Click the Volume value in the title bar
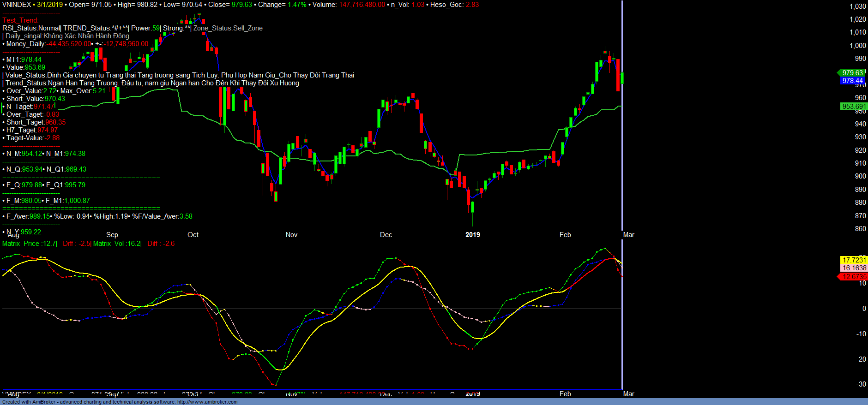This screenshot has height=405, width=868. (x=362, y=5)
